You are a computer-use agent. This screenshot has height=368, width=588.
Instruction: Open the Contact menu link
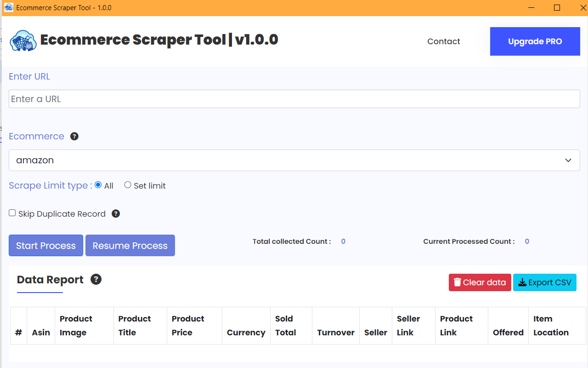click(444, 41)
